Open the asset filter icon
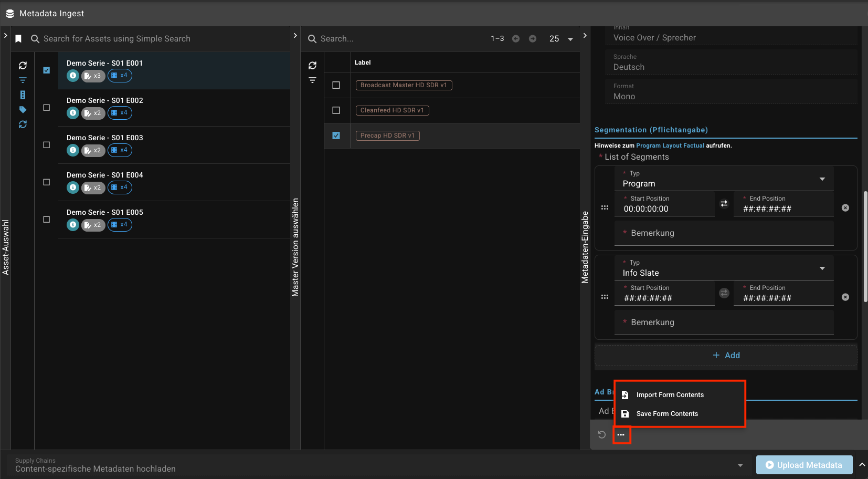This screenshot has width=868, height=479. click(x=23, y=80)
